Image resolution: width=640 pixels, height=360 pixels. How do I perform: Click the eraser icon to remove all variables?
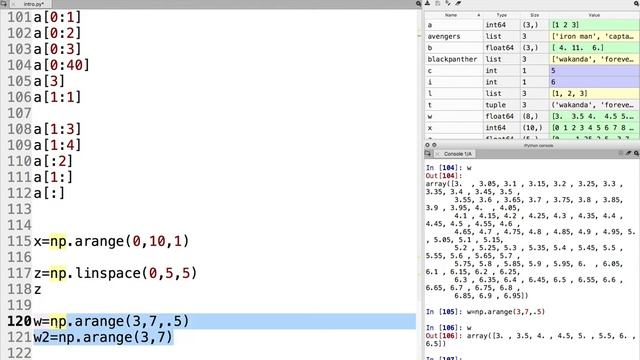click(458, 3)
